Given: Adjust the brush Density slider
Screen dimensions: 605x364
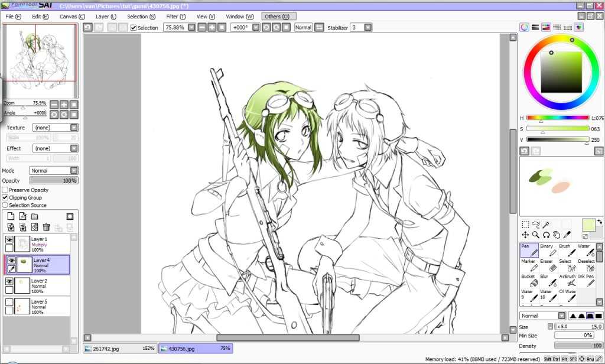Looking at the screenshot, I should coord(578,346).
